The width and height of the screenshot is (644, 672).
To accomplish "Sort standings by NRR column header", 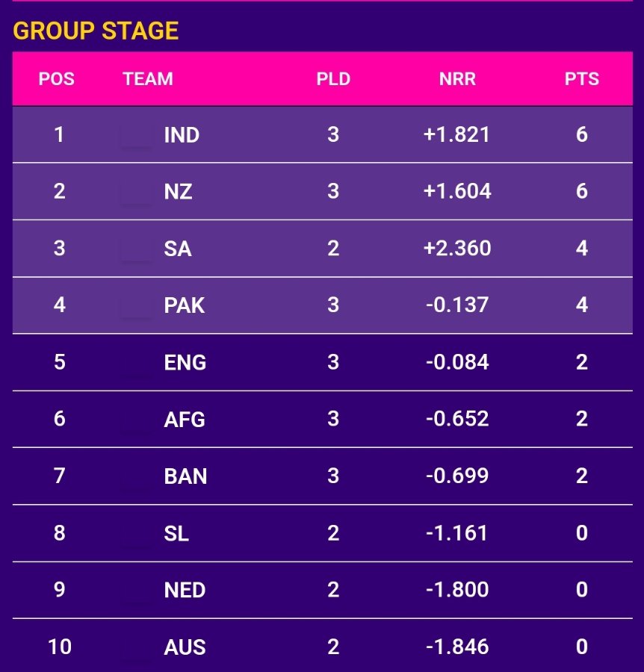I will (x=457, y=79).
